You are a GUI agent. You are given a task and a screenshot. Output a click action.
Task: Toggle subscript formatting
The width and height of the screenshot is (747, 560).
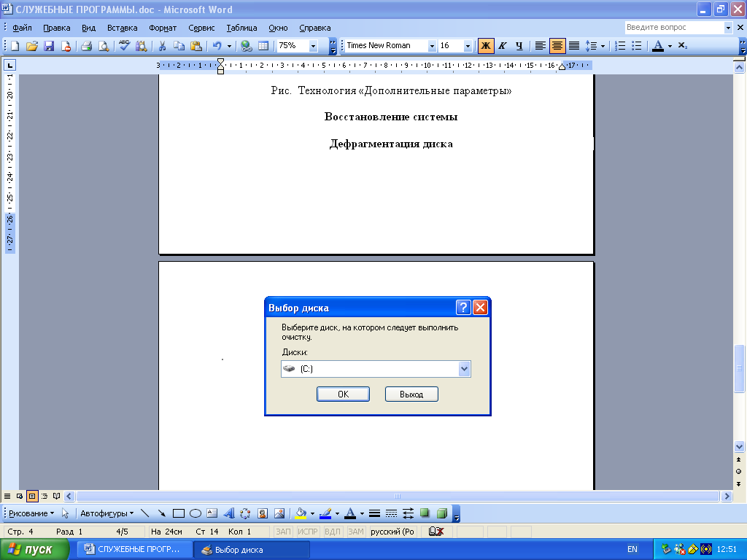tap(683, 46)
